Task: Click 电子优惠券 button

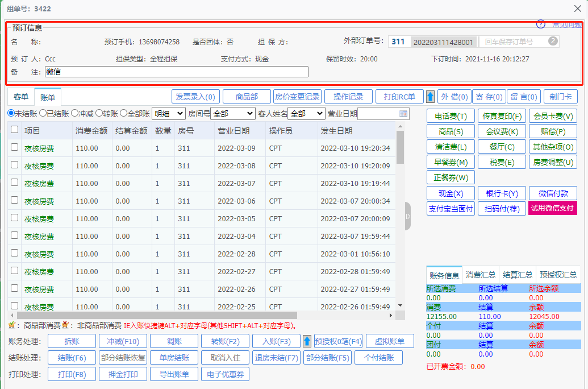Action: [225, 374]
